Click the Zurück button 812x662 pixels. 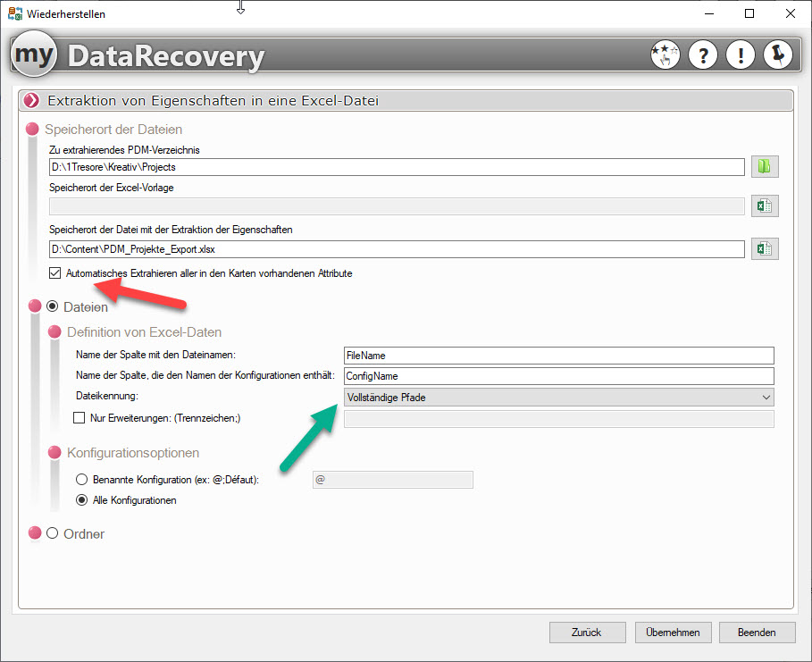pyautogui.click(x=587, y=633)
